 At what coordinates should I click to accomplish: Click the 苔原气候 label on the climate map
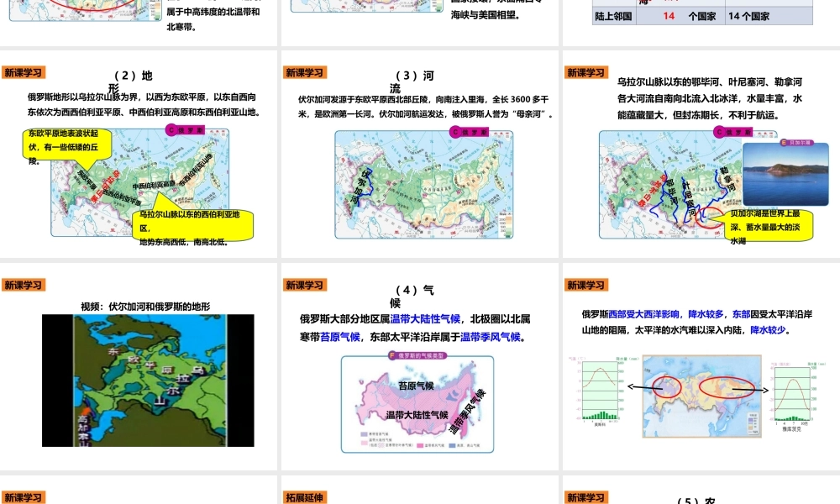tap(416, 386)
